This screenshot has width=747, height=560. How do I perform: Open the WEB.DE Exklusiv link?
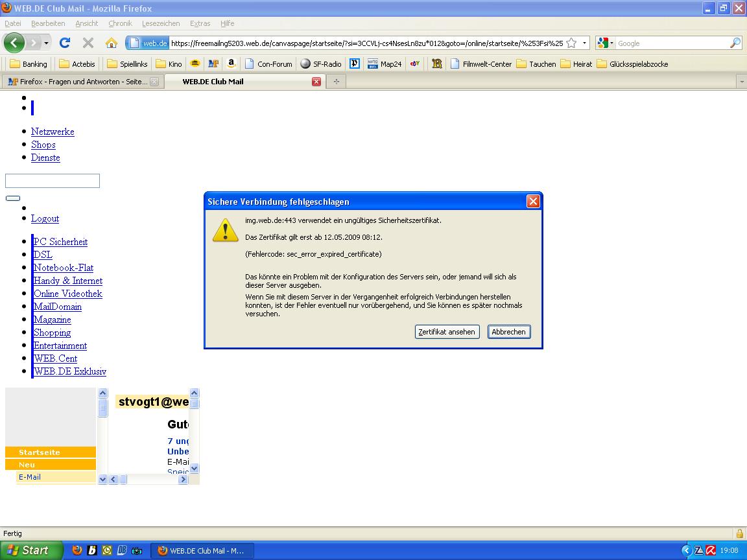point(69,371)
